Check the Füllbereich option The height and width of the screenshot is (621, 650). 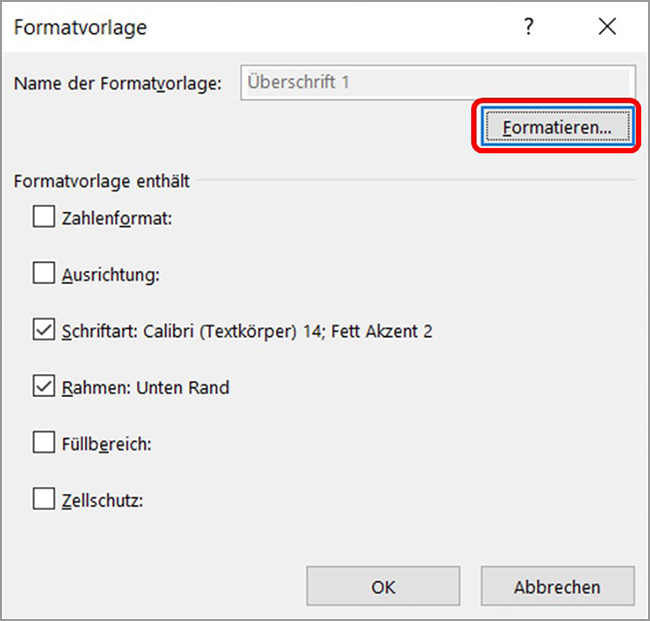pyautogui.click(x=44, y=442)
